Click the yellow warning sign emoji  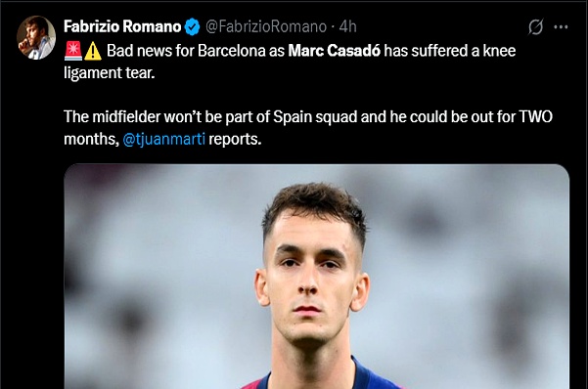click(93, 51)
